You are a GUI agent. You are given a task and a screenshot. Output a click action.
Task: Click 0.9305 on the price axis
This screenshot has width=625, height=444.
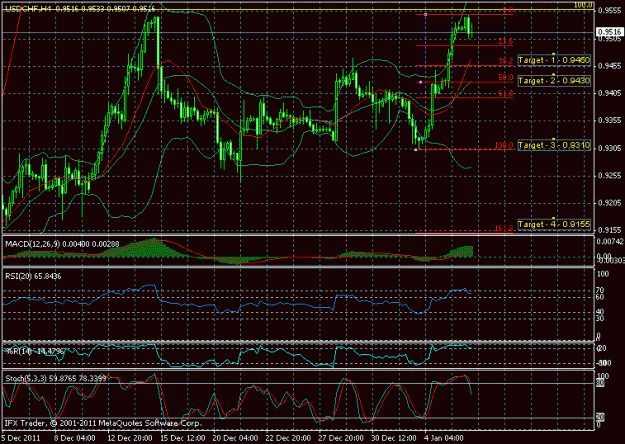[x=610, y=148]
